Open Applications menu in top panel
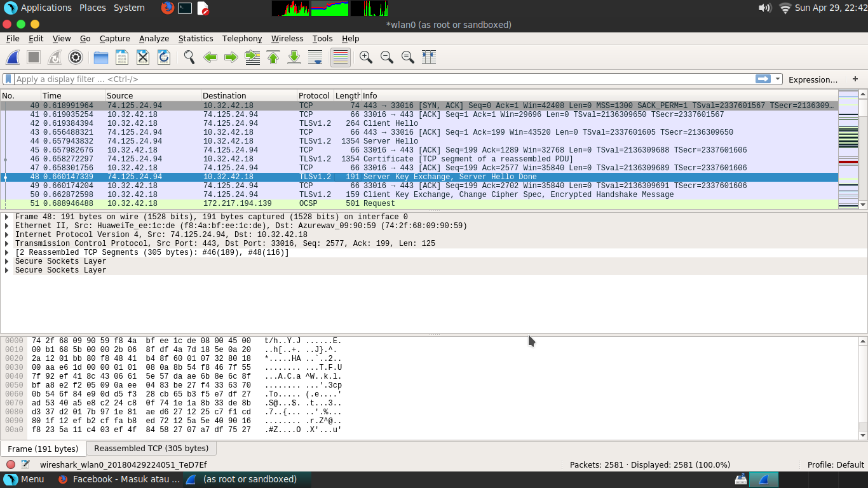The image size is (868, 488). click(x=38, y=8)
